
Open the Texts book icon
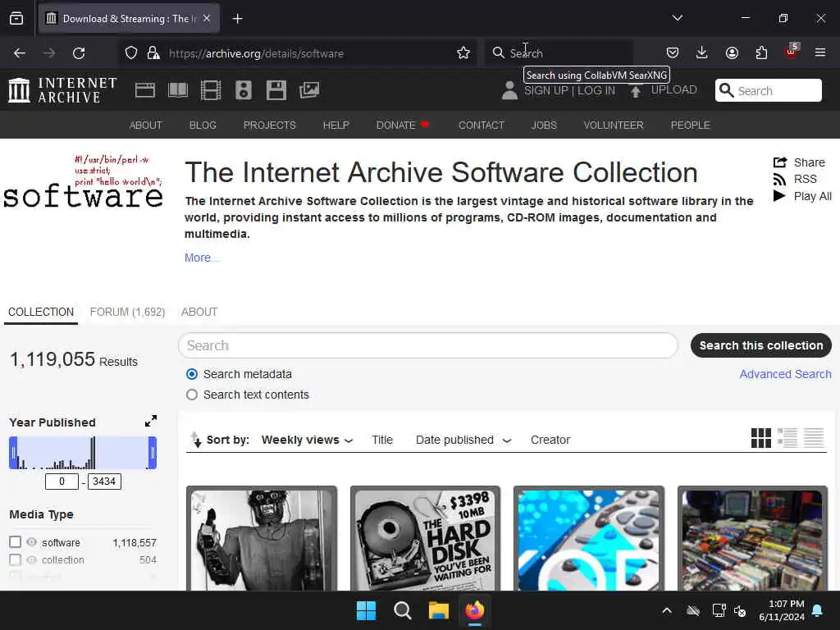click(178, 90)
